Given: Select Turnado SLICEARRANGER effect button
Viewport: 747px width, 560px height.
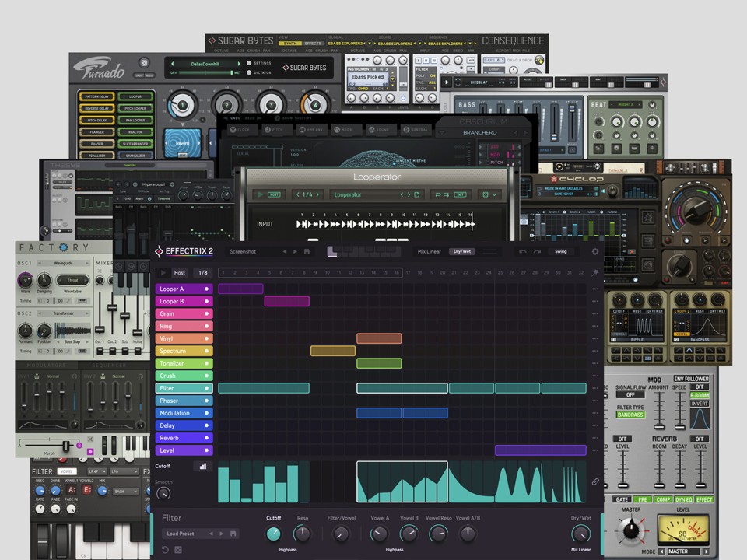Looking at the screenshot, I should (135, 144).
